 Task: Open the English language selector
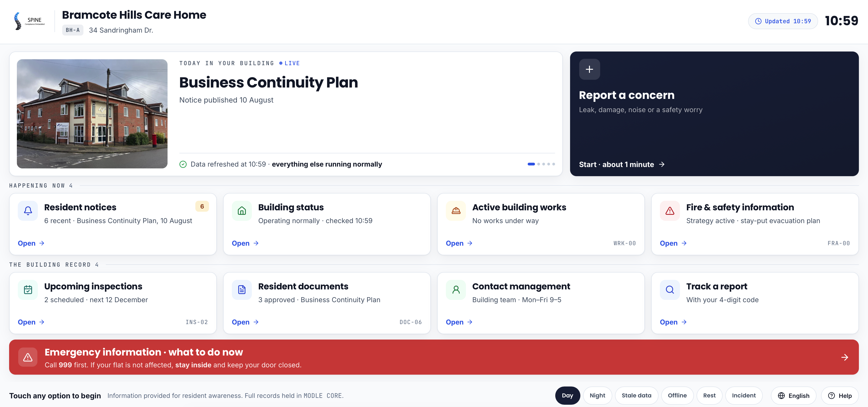click(x=793, y=396)
